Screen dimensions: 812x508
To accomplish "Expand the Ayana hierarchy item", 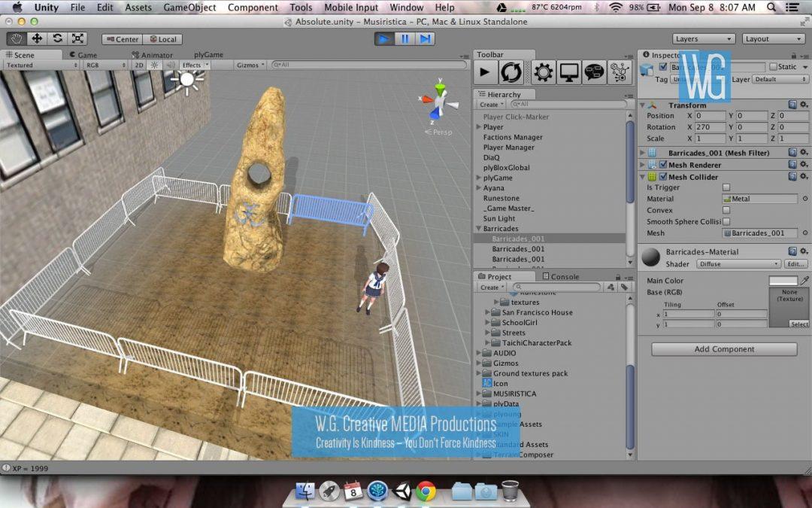I will pyautogui.click(x=478, y=188).
